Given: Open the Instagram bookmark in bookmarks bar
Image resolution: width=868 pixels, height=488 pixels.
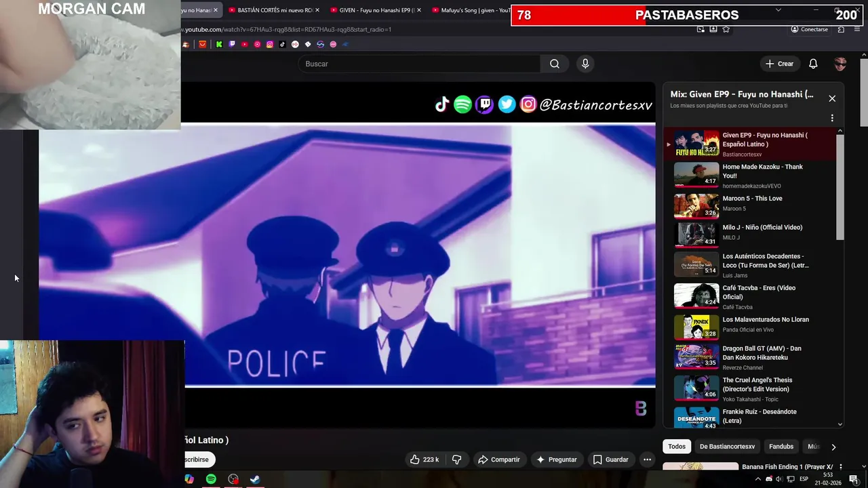Looking at the screenshot, I should 270,44.
